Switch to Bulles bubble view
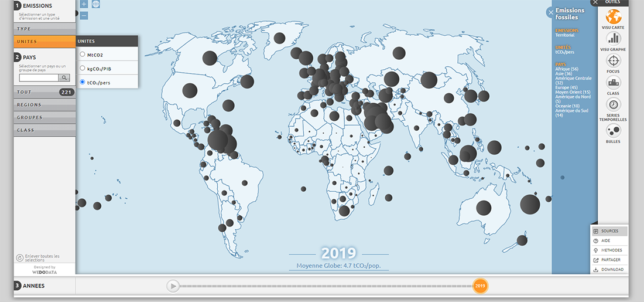 coord(613,130)
